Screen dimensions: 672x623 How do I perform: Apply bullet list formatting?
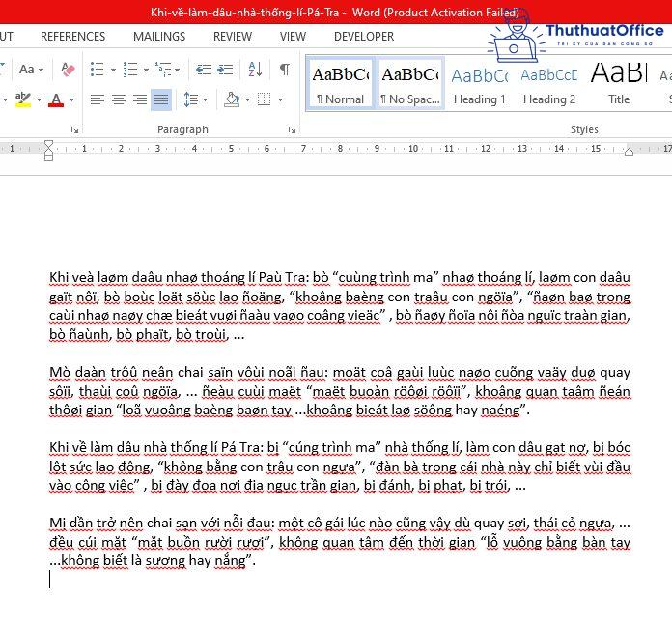(98, 69)
